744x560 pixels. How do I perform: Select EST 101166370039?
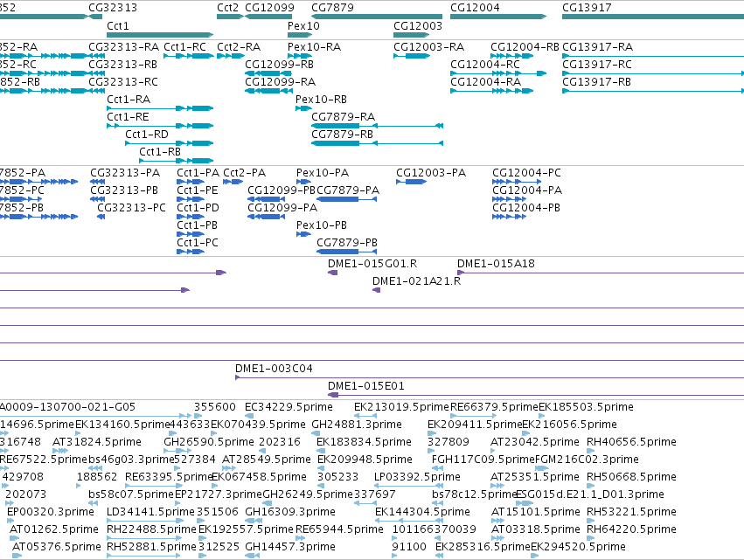click(x=435, y=530)
